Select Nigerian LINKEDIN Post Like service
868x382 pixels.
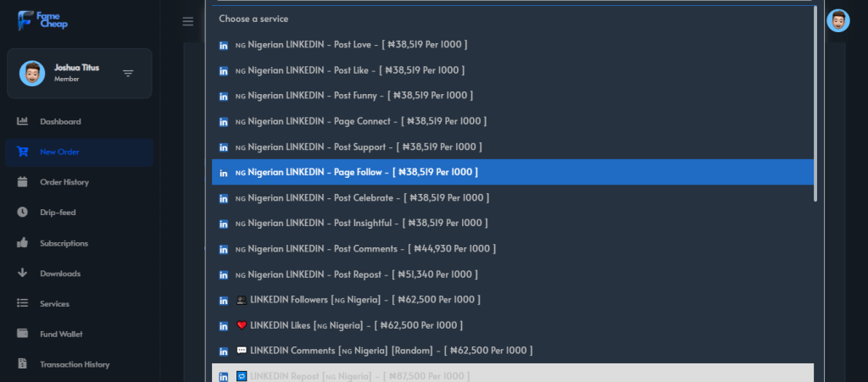point(513,70)
